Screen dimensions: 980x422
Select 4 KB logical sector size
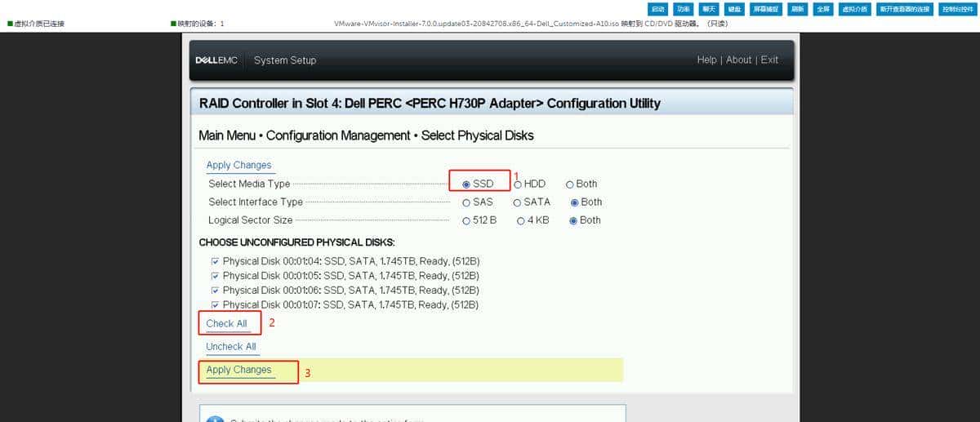(520, 220)
